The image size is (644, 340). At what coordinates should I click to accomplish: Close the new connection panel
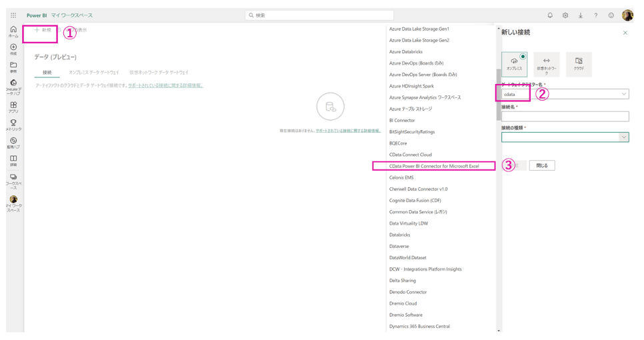pyautogui.click(x=625, y=33)
